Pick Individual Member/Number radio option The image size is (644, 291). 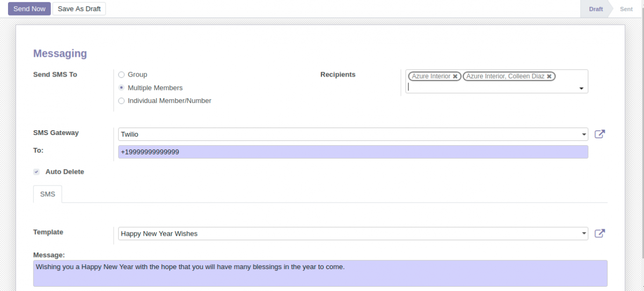(x=121, y=101)
